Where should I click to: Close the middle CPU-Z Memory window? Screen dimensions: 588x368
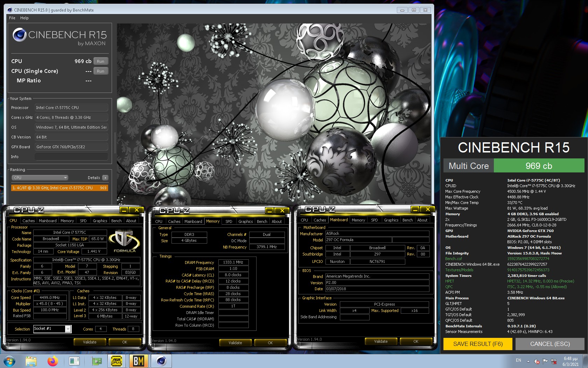click(282, 211)
